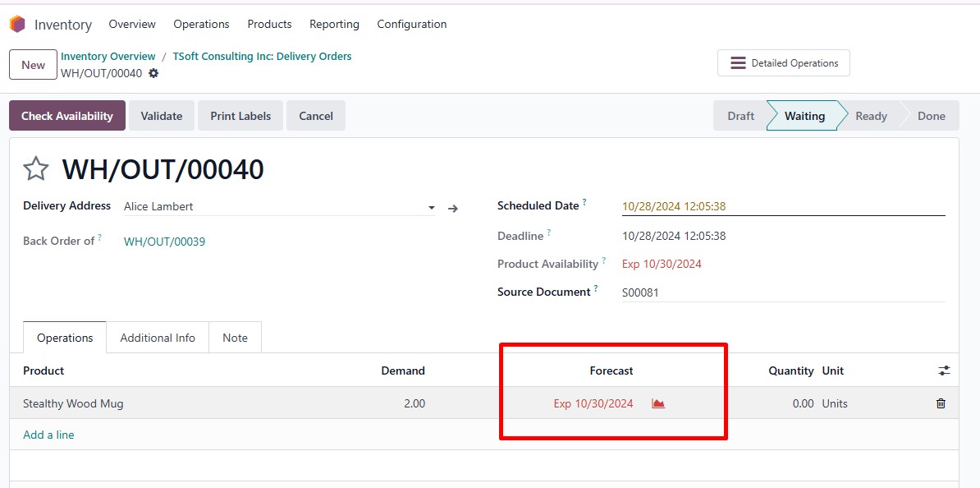The height and width of the screenshot is (488, 980).
Task: Open Detailed Operations hamburger button
Action: (x=784, y=63)
